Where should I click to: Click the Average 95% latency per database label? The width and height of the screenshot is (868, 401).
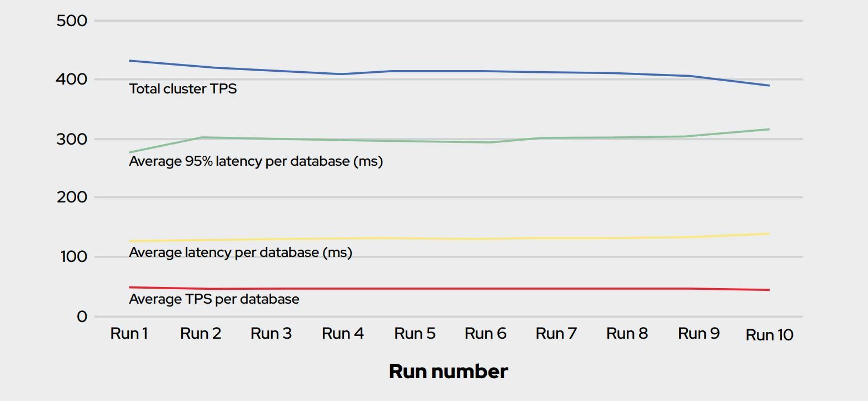[256, 161]
